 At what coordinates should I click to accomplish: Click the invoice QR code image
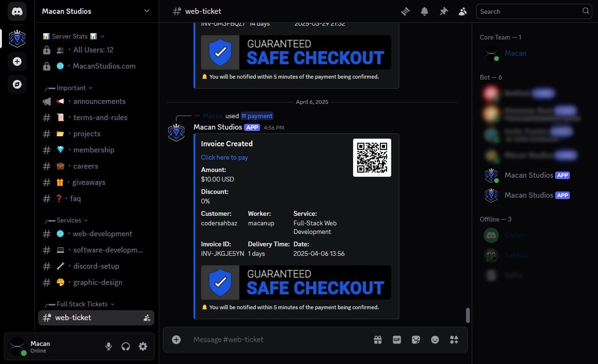click(x=372, y=158)
